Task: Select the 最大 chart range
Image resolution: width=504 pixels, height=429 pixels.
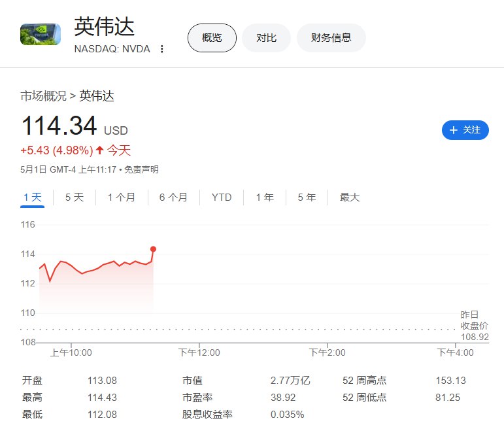Action: pos(349,197)
